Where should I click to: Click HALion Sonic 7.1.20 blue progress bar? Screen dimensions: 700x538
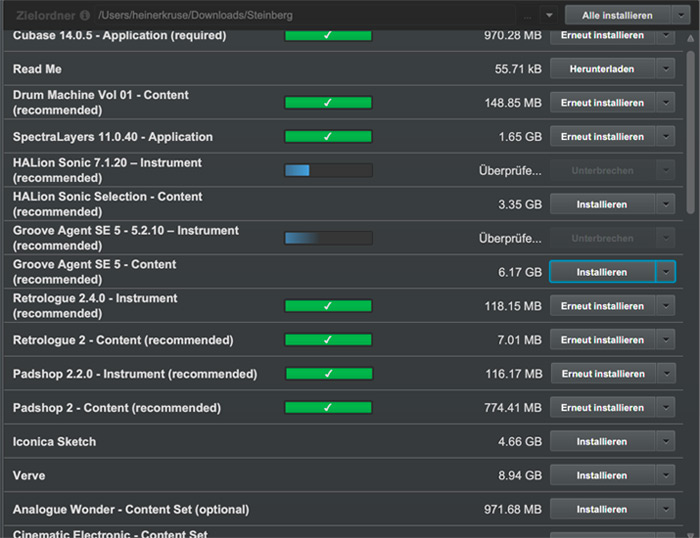328,170
